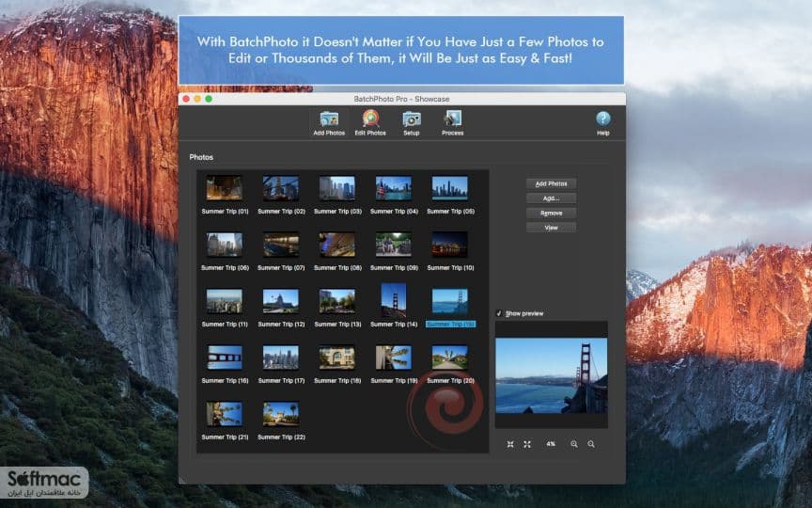812x508 pixels.
Task: Click the 4% zoom level value
Action: [x=551, y=444]
